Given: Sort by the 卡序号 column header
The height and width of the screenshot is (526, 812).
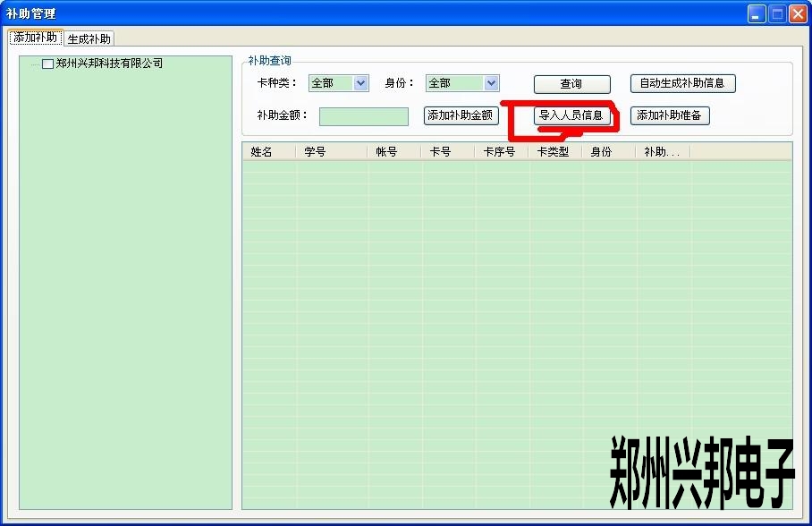Looking at the screenshot, I should tap(502, 152).
